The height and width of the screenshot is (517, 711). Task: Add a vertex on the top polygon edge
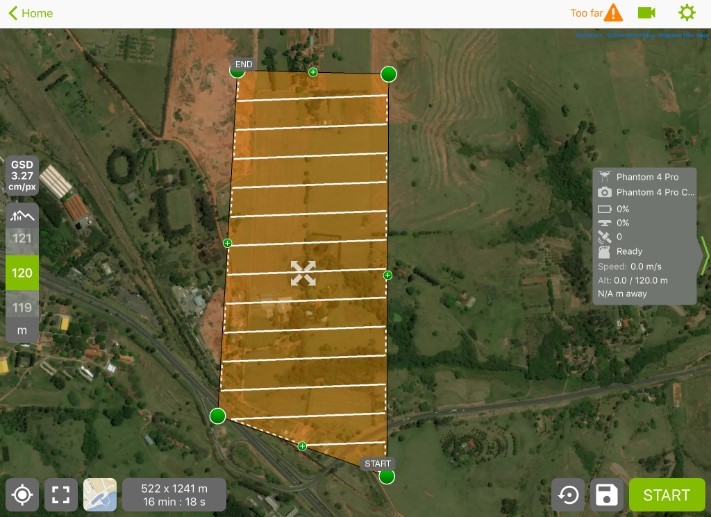coord(313,72)
